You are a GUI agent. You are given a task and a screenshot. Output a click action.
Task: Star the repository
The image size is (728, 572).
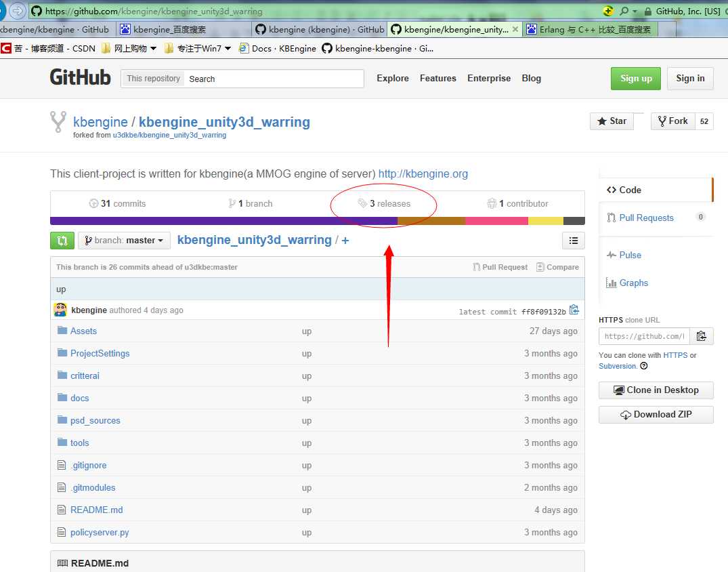(x=612, y=121)
